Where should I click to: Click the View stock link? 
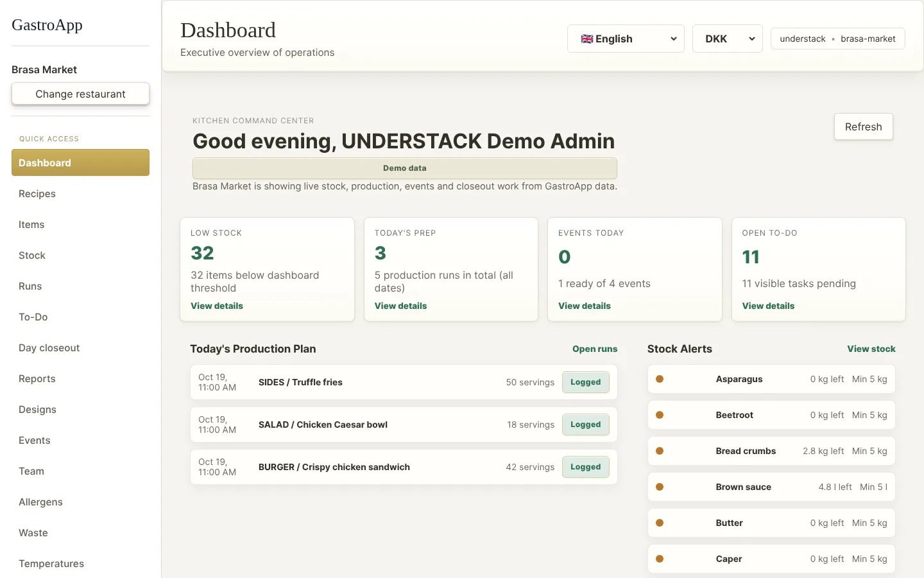871,349
